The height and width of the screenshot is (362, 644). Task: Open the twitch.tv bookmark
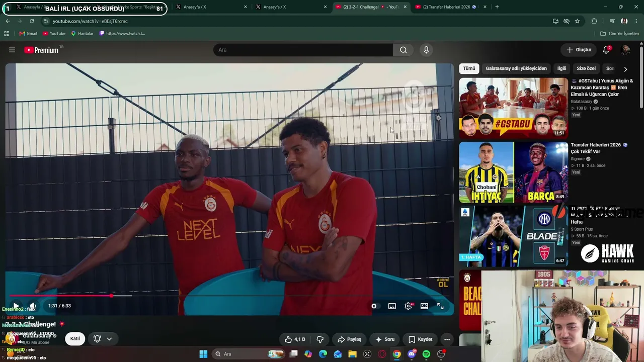coord(122,34)
